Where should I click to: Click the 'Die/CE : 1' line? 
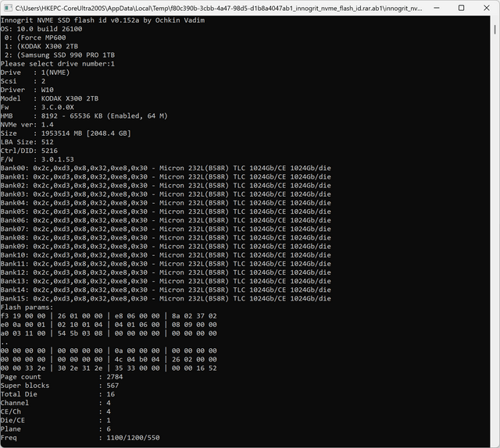(55, 420)
